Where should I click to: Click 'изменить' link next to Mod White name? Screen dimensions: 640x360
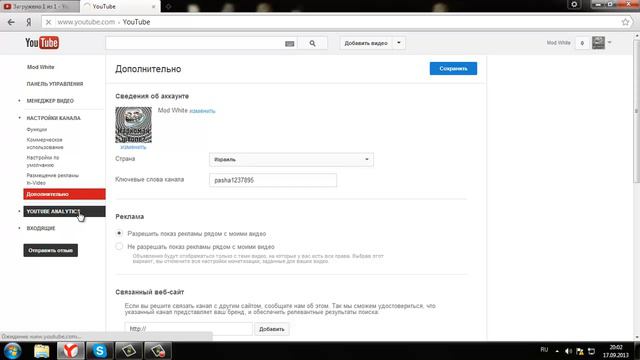tap(202, 111)
